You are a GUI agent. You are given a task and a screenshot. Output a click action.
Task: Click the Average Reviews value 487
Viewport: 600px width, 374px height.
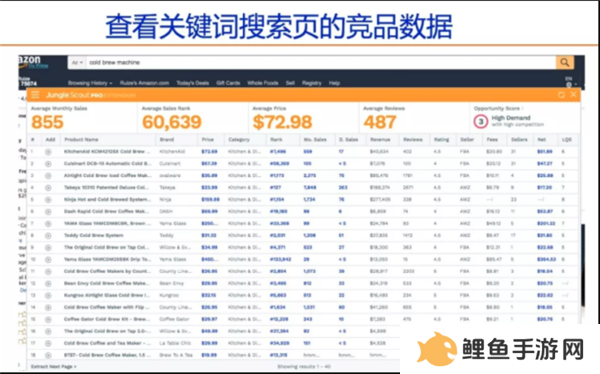coord(380,122)
